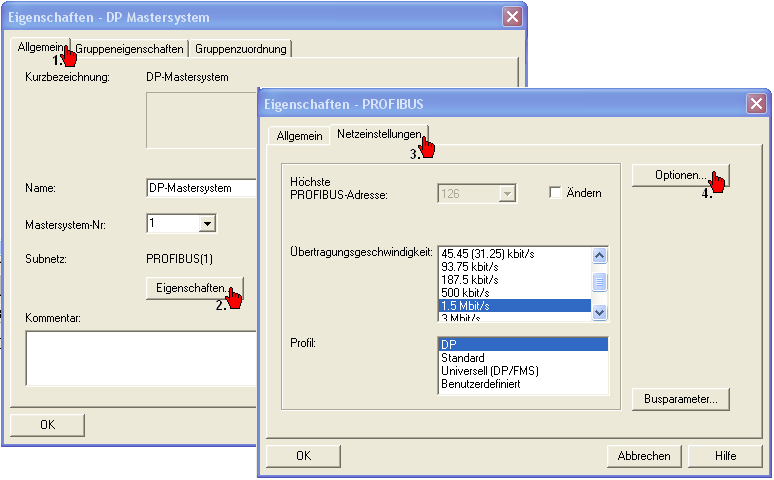
Task: Click Eigenschaften... button under Subnetz
Action: (x=194, y=288)
